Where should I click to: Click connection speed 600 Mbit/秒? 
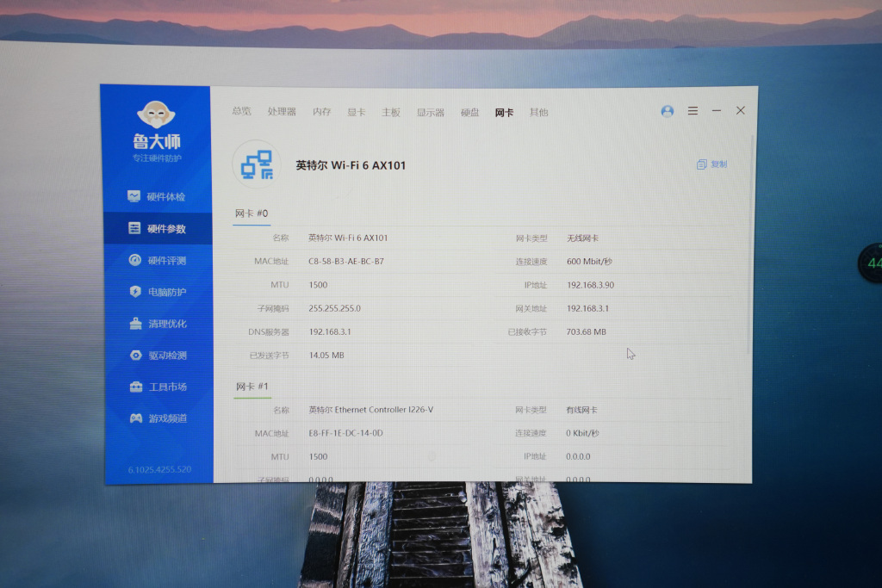[x=589, y=262]
